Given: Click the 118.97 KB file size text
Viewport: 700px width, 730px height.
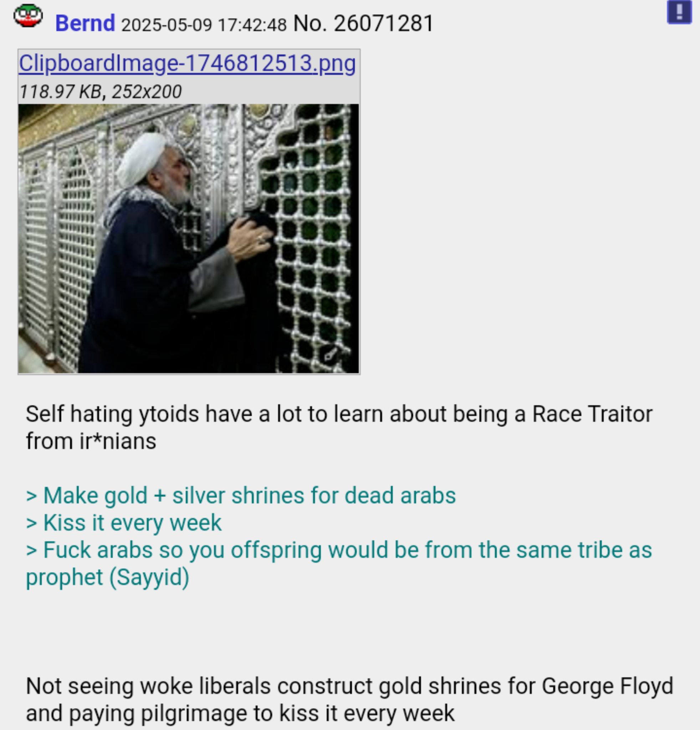Looking at the screenshot, I should point(60,92).
